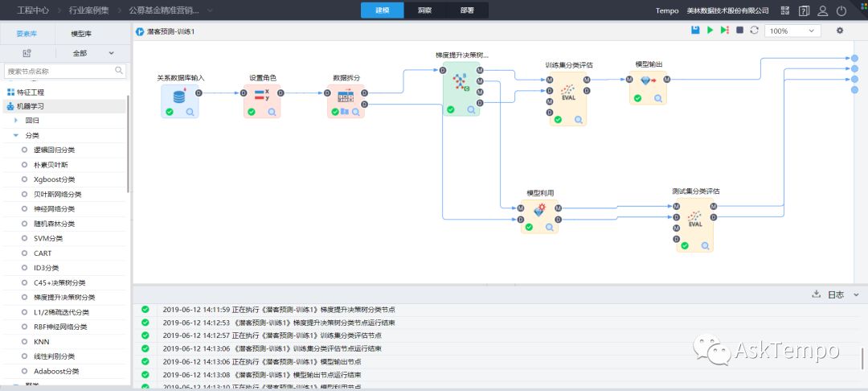The width and height of the screenshot is (868, 391).
Task: Select the Xgboost分类 radio item
Action: click(47, 179)
